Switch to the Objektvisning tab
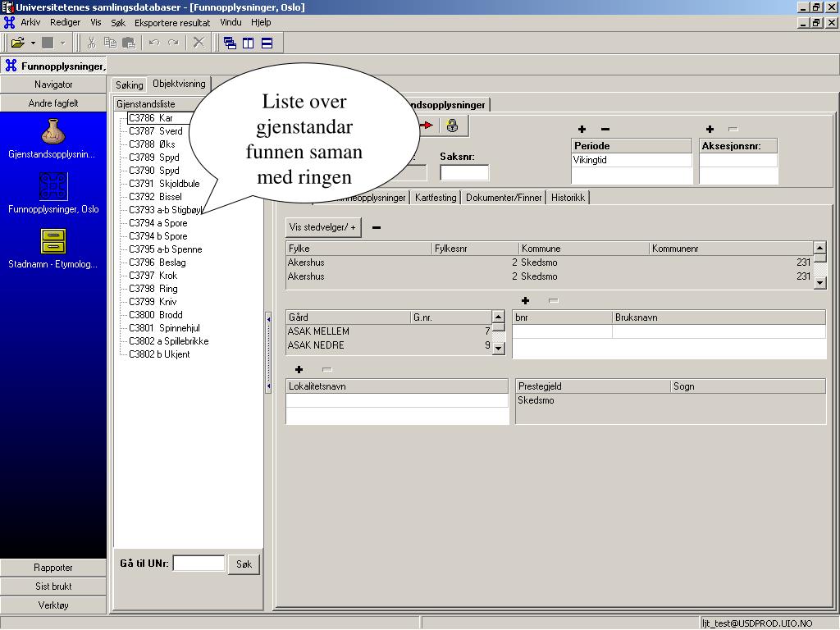Viewport: 840px width, 630px height. [x=179, y=84]
